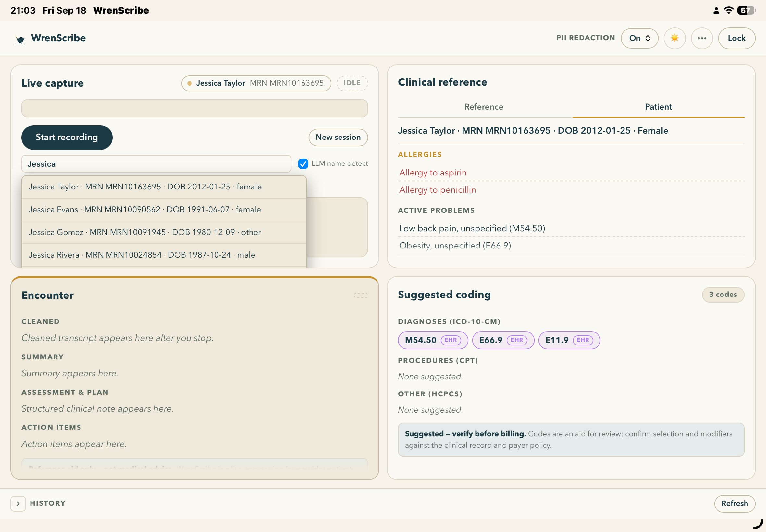The image size is (766, 532).
Task: Toggle the sun theme icon button
Action: click(674, 38)
